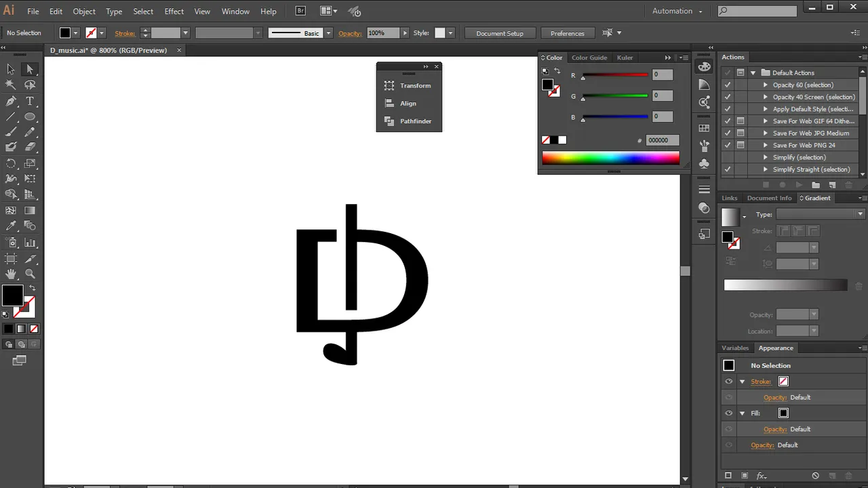
Task: Click the hex color value field
Action: coord(662,140)
